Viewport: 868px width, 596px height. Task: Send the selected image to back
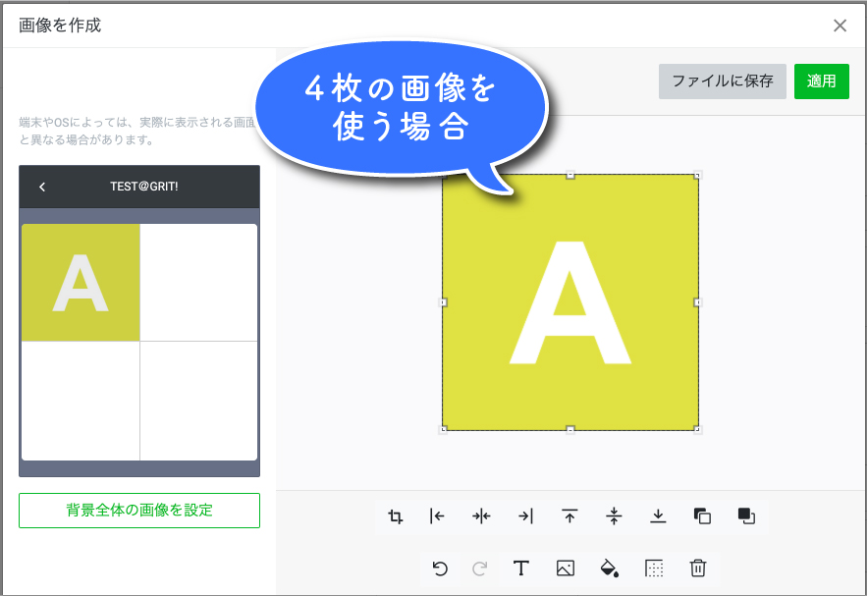pyautogui.click(x=746, y=516)
